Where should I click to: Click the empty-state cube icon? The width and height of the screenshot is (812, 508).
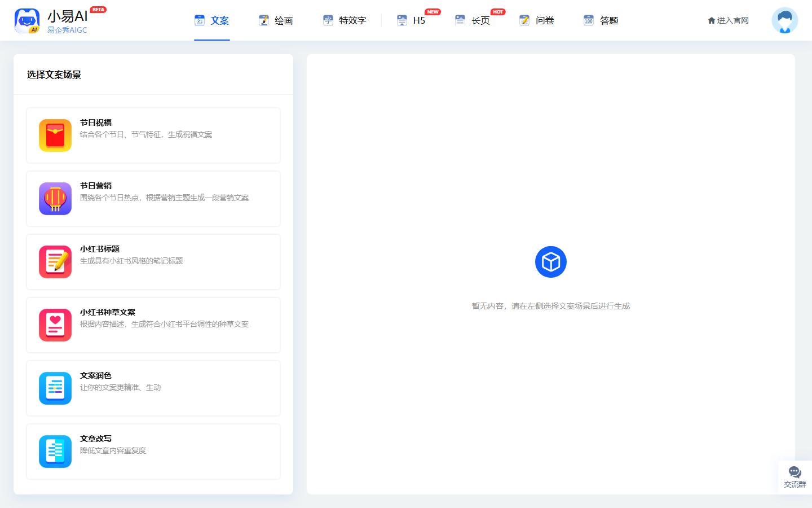tap(551, 262)
